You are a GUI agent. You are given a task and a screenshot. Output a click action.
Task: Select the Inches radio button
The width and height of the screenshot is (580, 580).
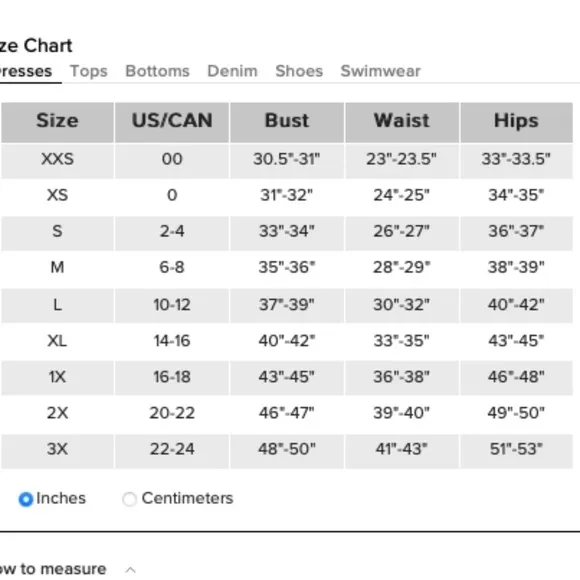tap(26, 499)
